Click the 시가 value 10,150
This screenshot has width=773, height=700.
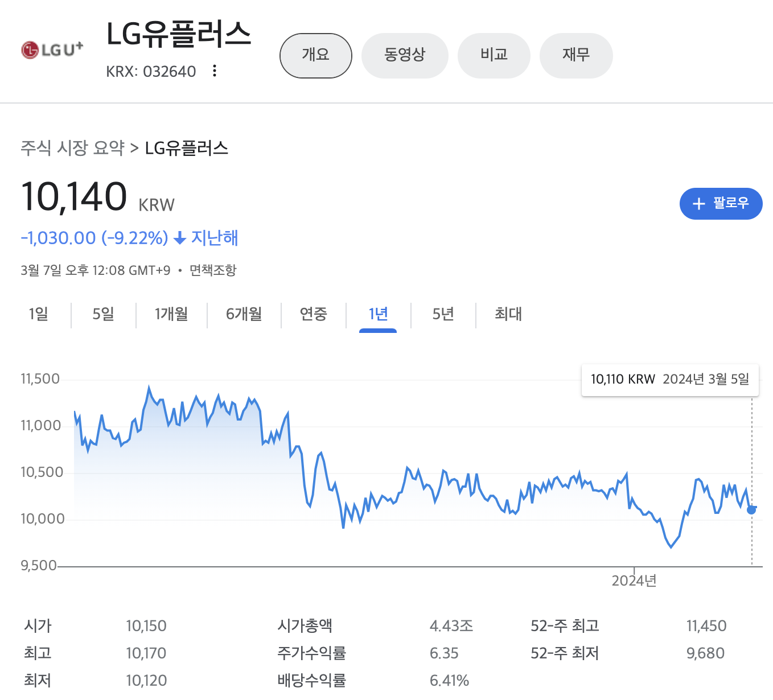[146, 626]
